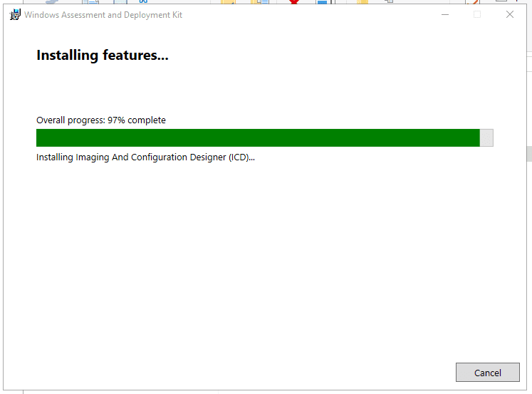Click the Cancel button
This screenshot has height=394, width=532.
pos(487,372)
